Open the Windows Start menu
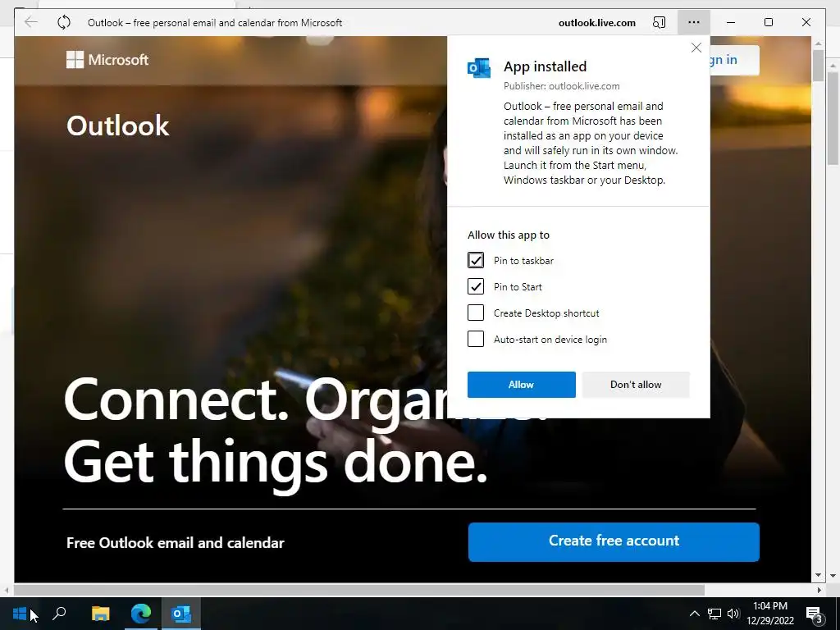The width and height of the screenshot is (840, 630). 20,614
